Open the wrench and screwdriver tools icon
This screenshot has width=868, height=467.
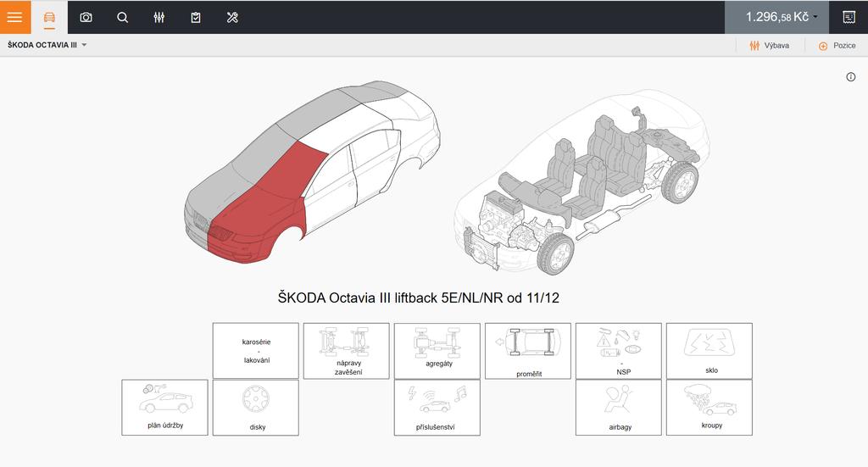pyautogui.click(x=232, y=17)
